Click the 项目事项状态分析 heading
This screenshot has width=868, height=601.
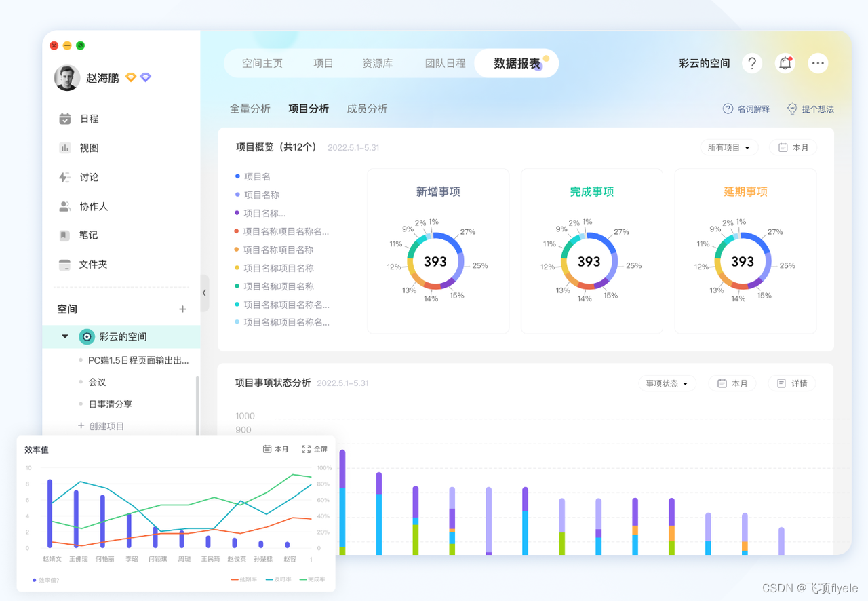[273, 383]
